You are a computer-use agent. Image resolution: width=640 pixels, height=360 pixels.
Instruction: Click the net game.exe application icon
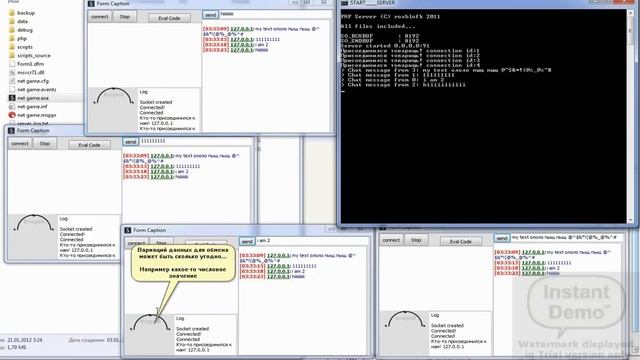pyautogui.click(x=12, y=98)
